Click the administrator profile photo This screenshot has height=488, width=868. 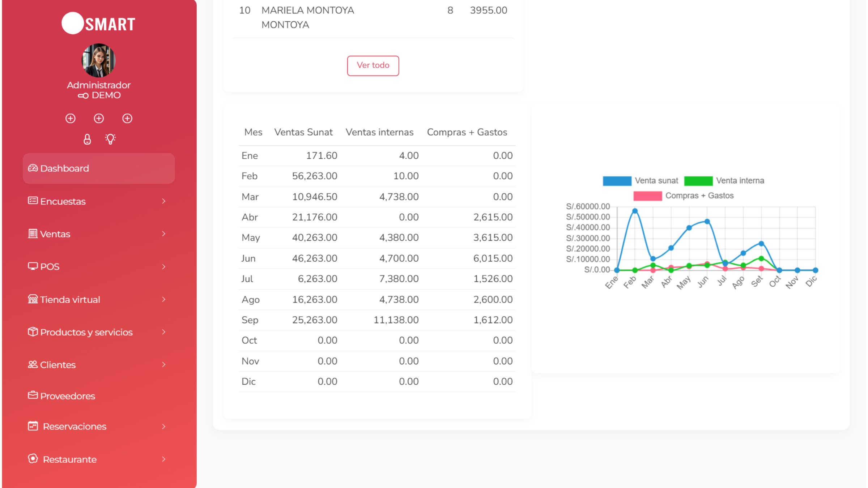[98, 60]
